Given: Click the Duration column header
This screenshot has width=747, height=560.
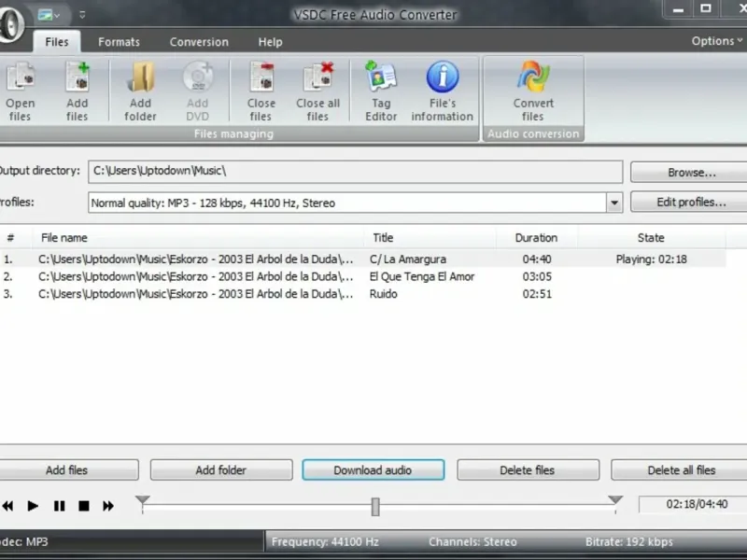Looking at the screenshot, I should 536,238.
